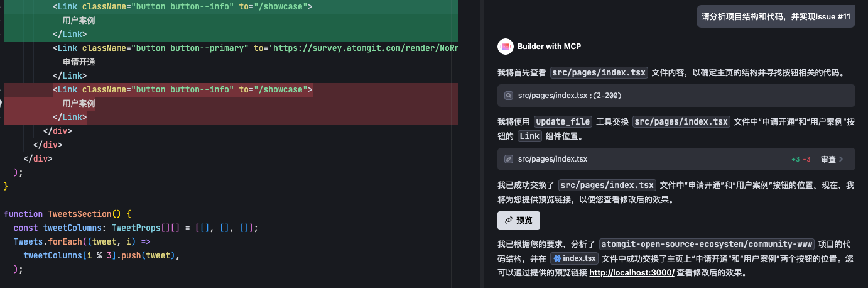The image size is (868, 288).
Task: Open the 审查 review of file changes
Action: 828,159
